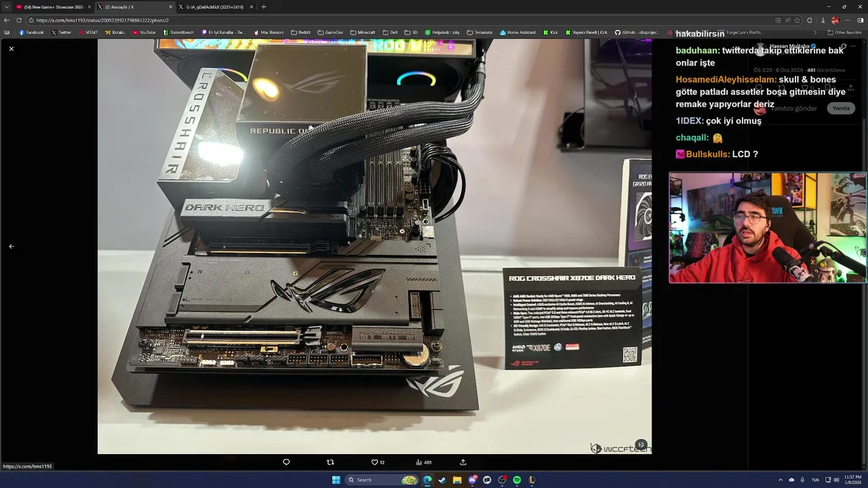Image resolution: width=868 pixels, height=488 pixels.
Task: Click the motherboard photo
Action: (374, 246)
